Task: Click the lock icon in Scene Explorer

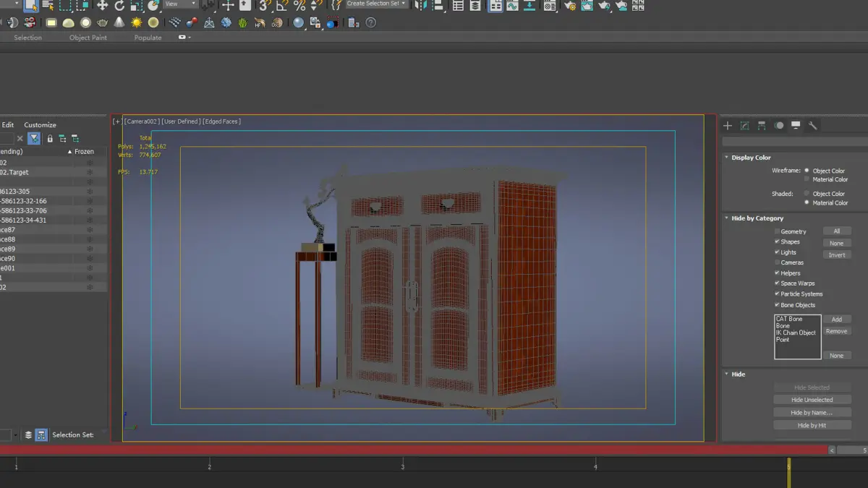Action: tap(50, 138)
